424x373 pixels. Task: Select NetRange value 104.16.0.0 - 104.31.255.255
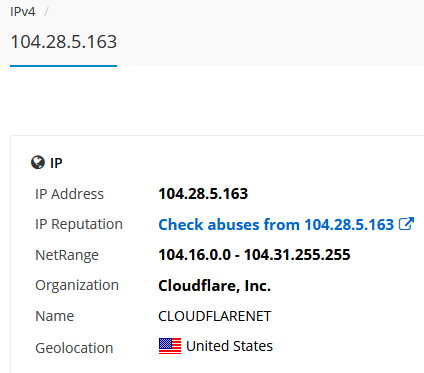254,255
